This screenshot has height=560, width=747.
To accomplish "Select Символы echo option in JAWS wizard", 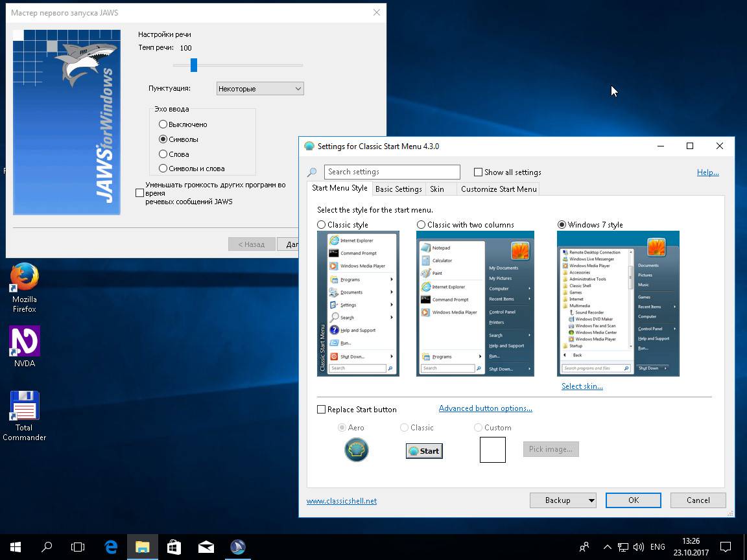I will [163, 139].
